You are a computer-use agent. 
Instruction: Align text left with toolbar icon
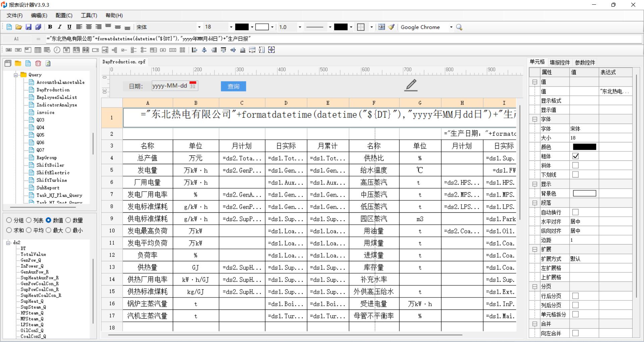(79, 27)
